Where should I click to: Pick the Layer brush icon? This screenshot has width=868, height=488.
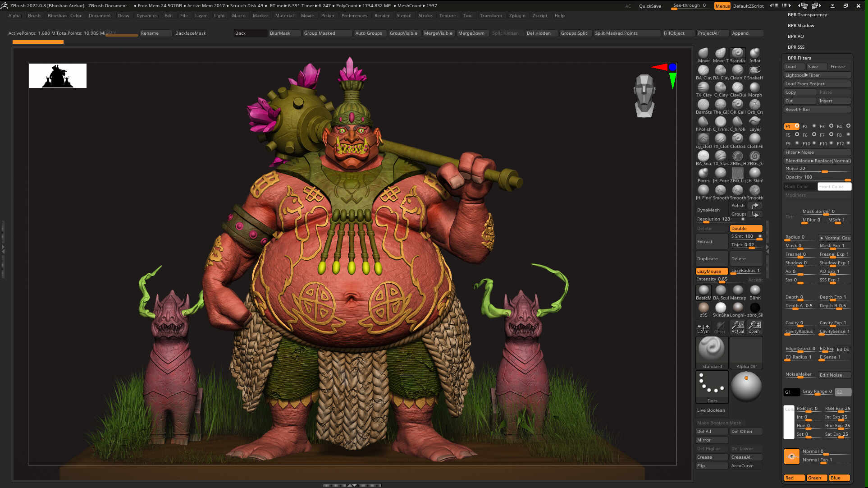point(755,122)
